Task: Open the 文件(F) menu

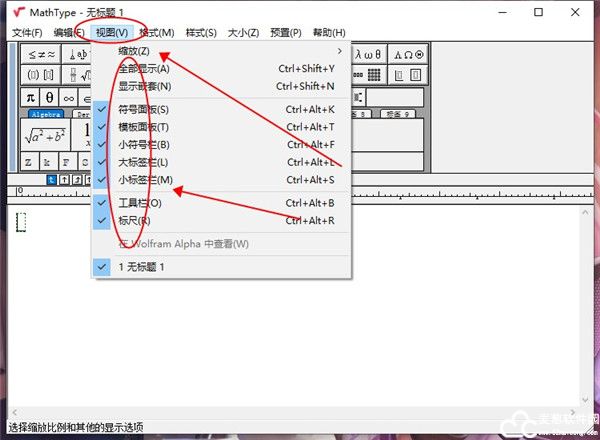Action: 27,33
